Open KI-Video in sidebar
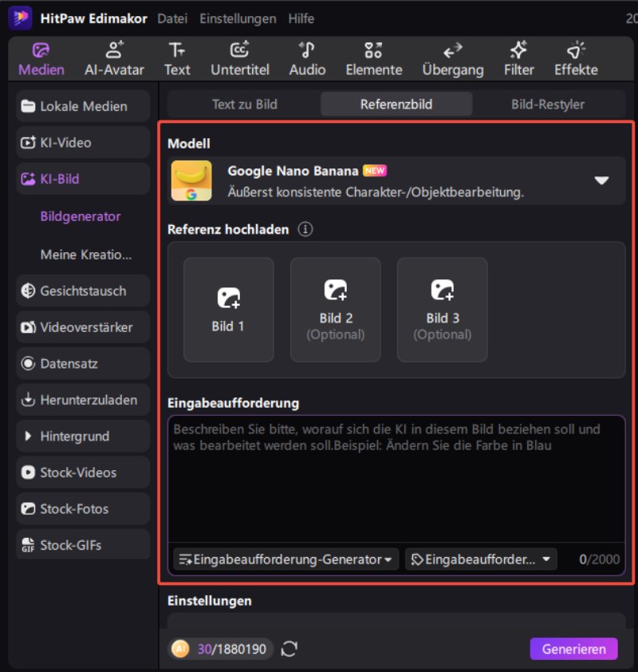The height and width of the screenshot is (672, 638). tap(83, 142)
